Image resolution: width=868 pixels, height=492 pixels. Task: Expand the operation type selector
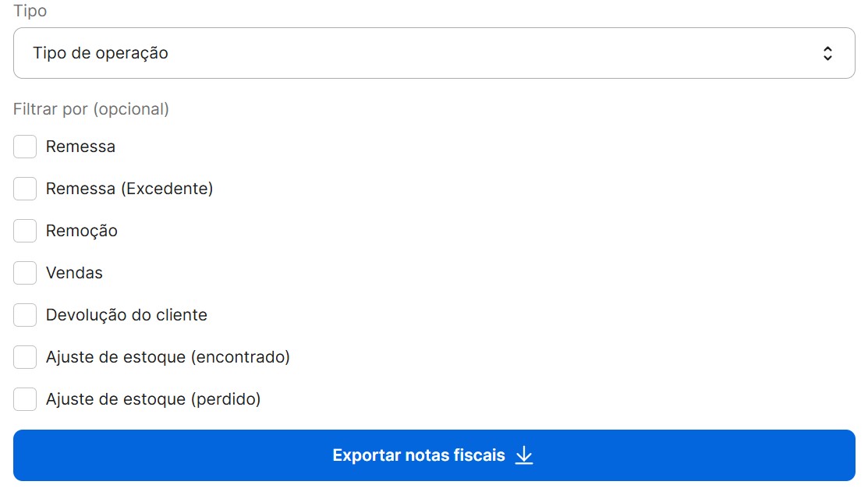coord(434,52)
